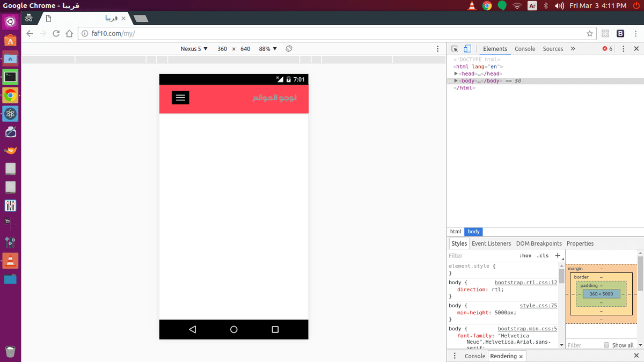Enable the Show all checkbox
Viewport: 644px width, 362px height.
point(606,345)
